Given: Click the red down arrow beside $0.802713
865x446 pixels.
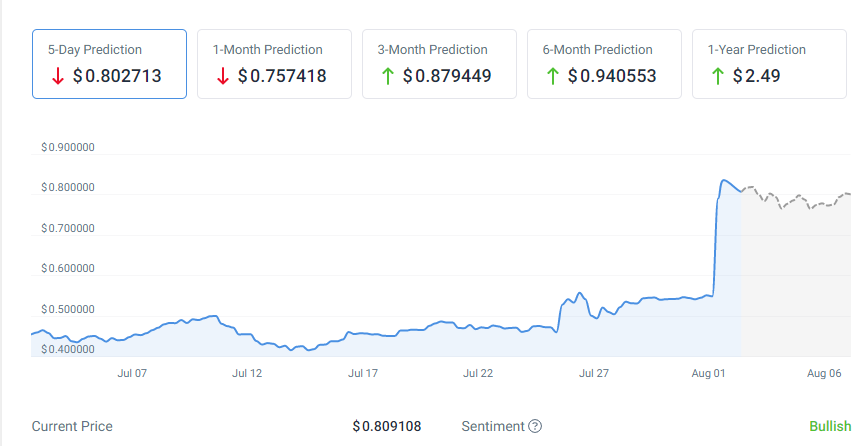Looking at the screenshot, I should click(57, 76).
